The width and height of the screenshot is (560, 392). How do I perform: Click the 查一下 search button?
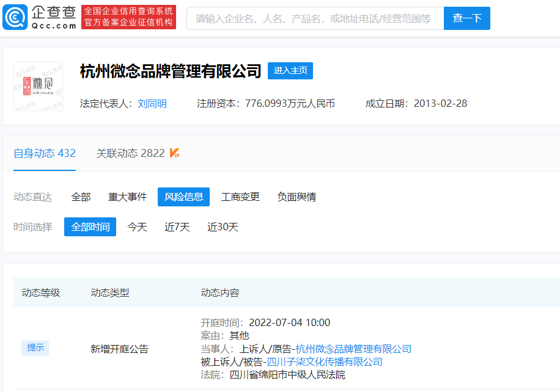(467, 18)
